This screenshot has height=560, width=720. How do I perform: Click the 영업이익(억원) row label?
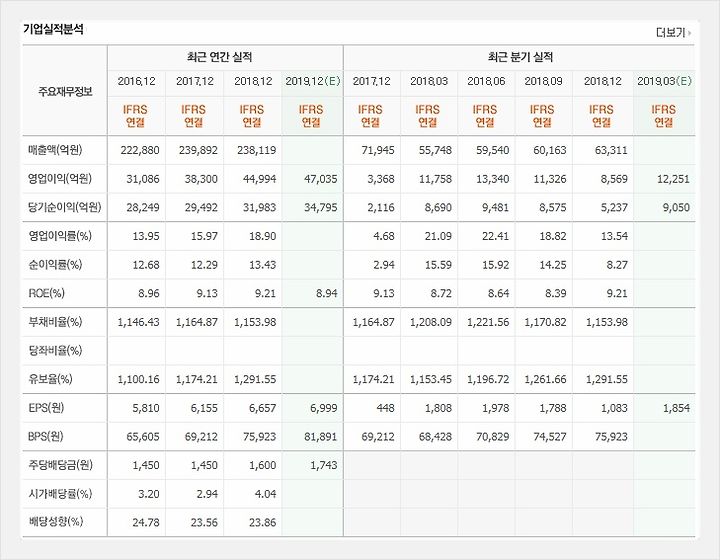tap(60, 178)
